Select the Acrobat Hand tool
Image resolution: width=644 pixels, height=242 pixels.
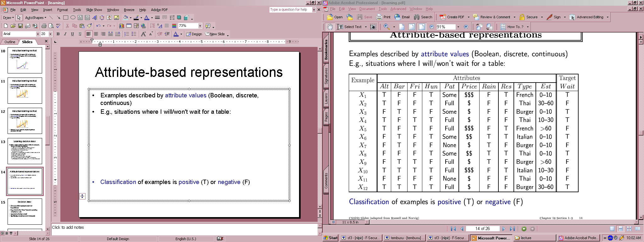(330, 27)
